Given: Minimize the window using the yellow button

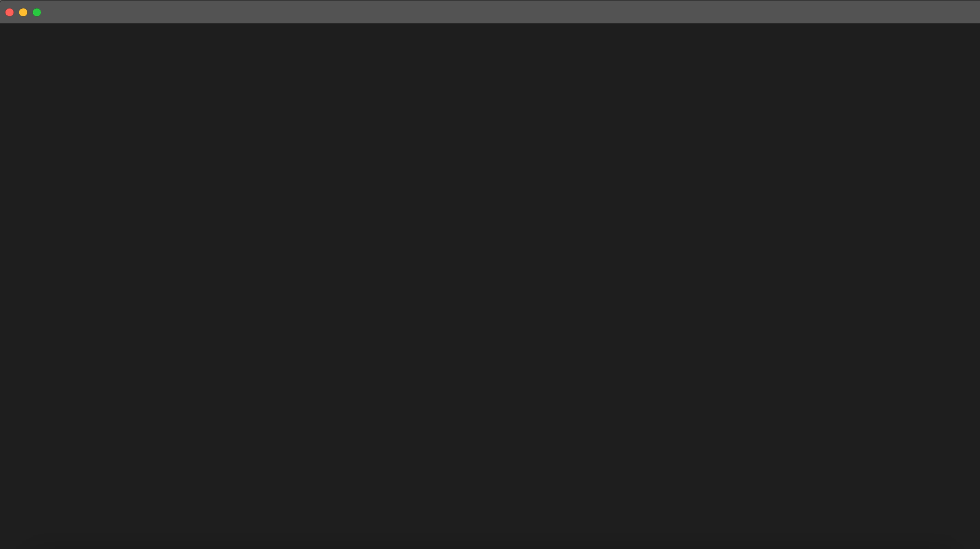Looking at the screenshot, I should point(23,13).
